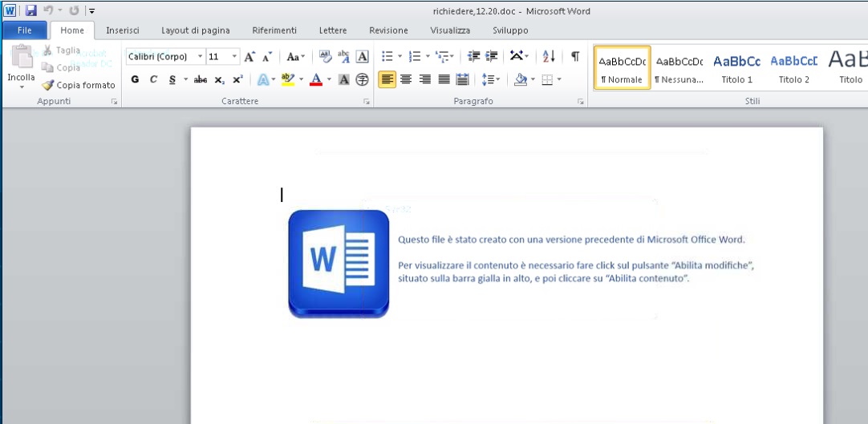Click the shading paint bucket icon
Viewport: 868px width, 424px height.
click(521, 79)
